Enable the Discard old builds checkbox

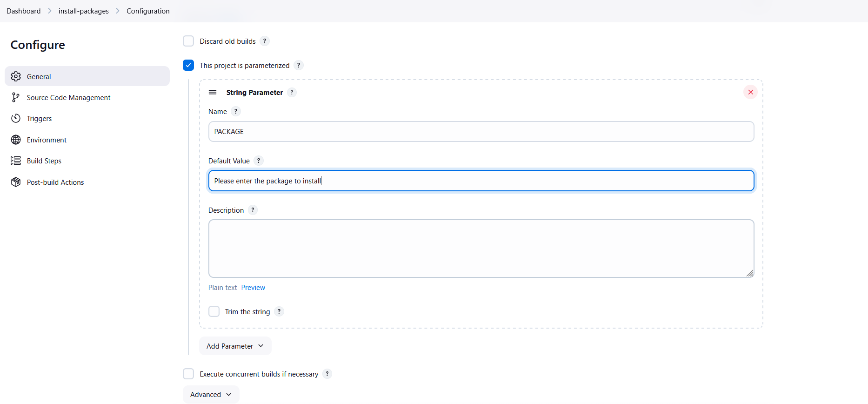click(x=188, y=41)
